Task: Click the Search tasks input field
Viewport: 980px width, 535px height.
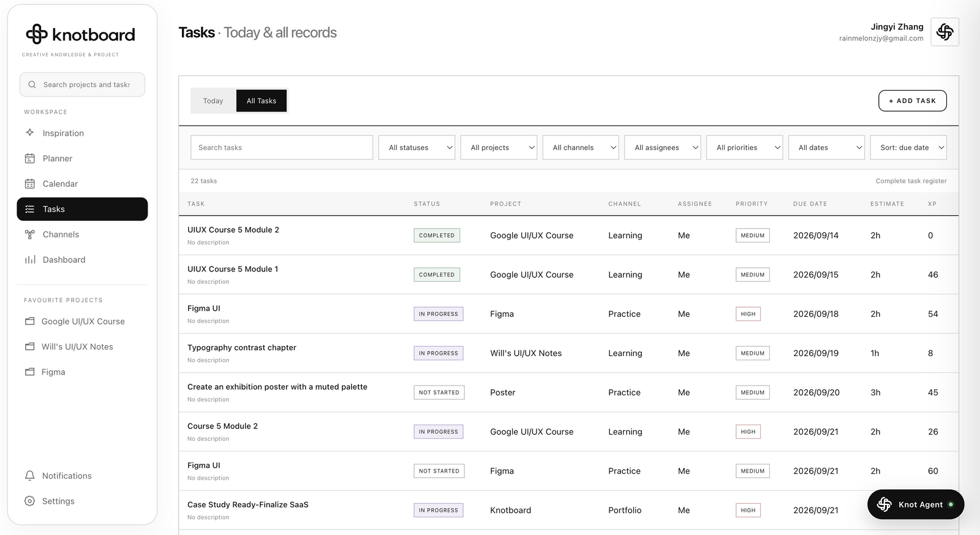Action: (282, 147)
